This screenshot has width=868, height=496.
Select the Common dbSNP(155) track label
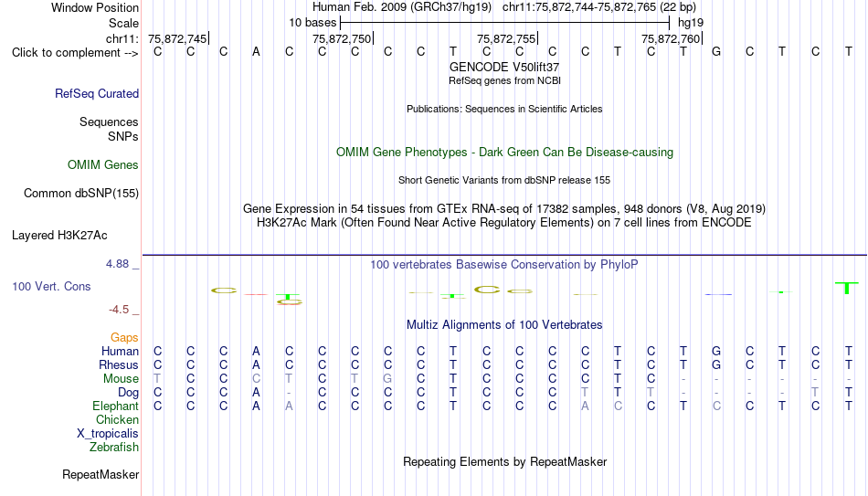coord(81,194)
